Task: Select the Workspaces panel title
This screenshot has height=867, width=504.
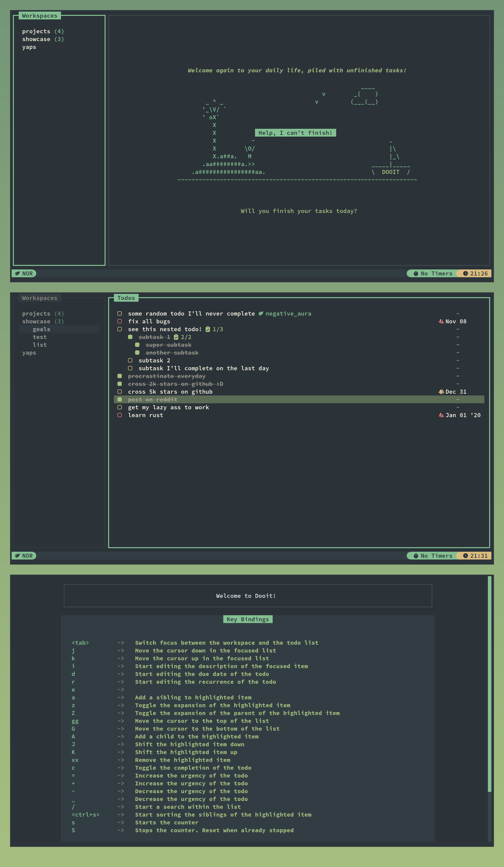Action: (x=40, y=298)
